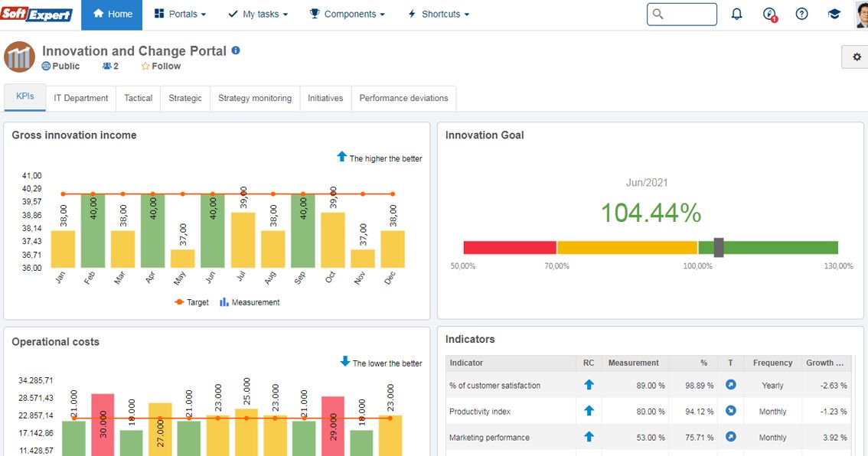Open the My tasks dropdown menu

258,15
